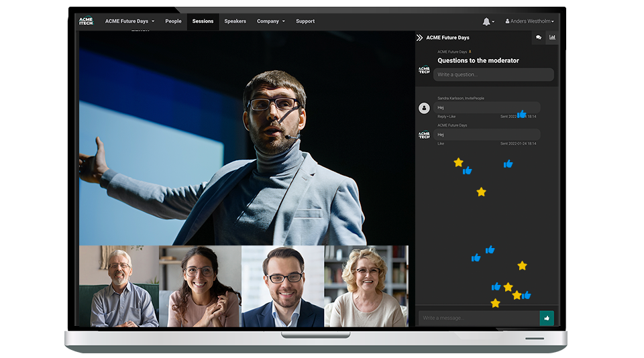
Task: Select the blonde woman's video thumbnail
Action: [366, 286]
